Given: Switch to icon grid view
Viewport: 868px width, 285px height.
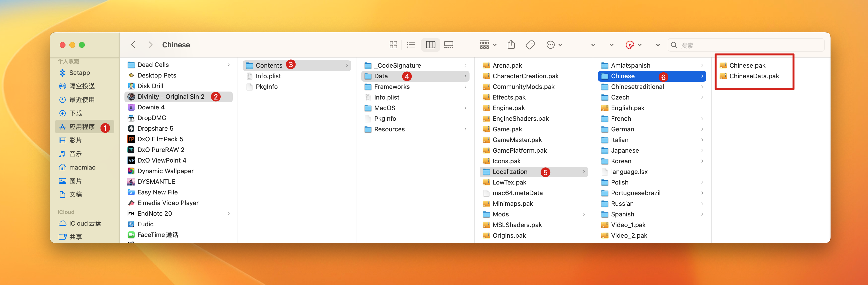Looking at the screenshot, I should (393, 45).
